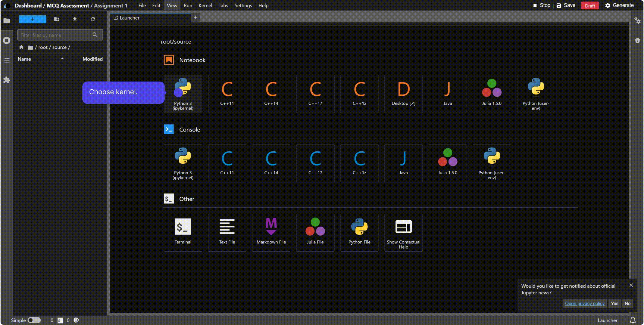Open a Julia 1.5.0 console
Screen dimensions: 644x325
tap(448, 163)
